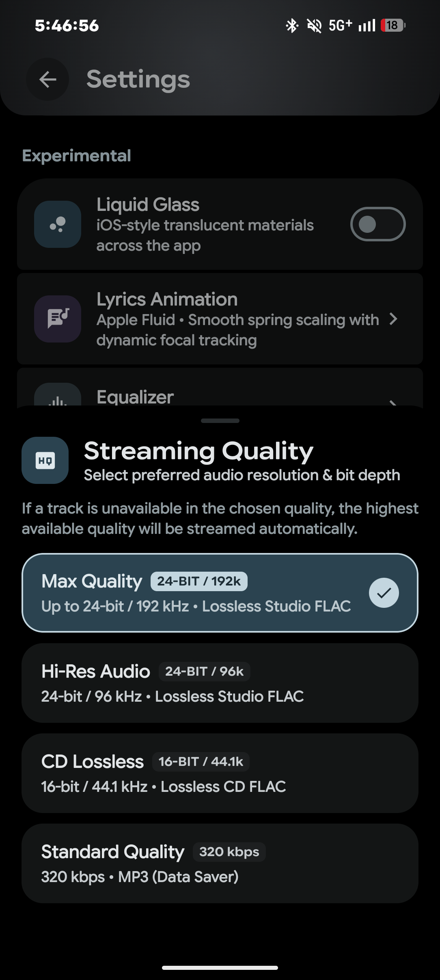The image size is (440, 980).
Task: Tap the Lyrics Animation chat-music icon
Action: [58, 319]
